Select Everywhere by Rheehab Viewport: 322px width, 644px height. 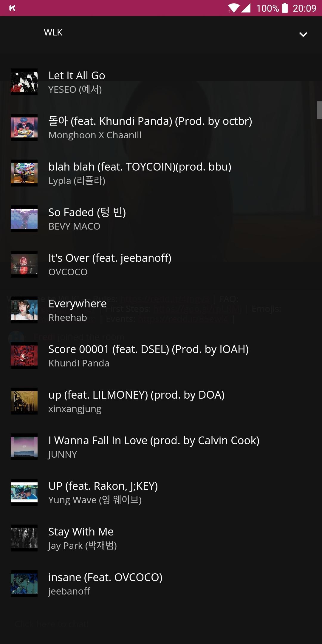click(161, 310)
